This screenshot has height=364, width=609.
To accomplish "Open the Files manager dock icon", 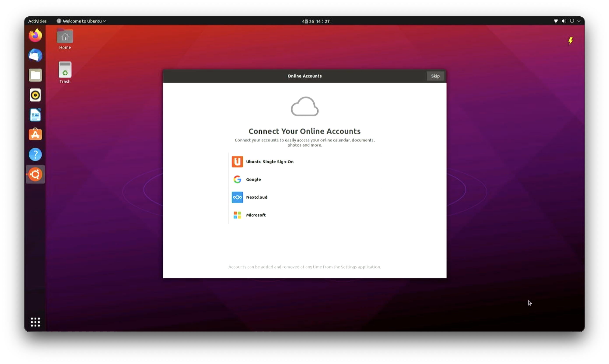I will (35, 75).
